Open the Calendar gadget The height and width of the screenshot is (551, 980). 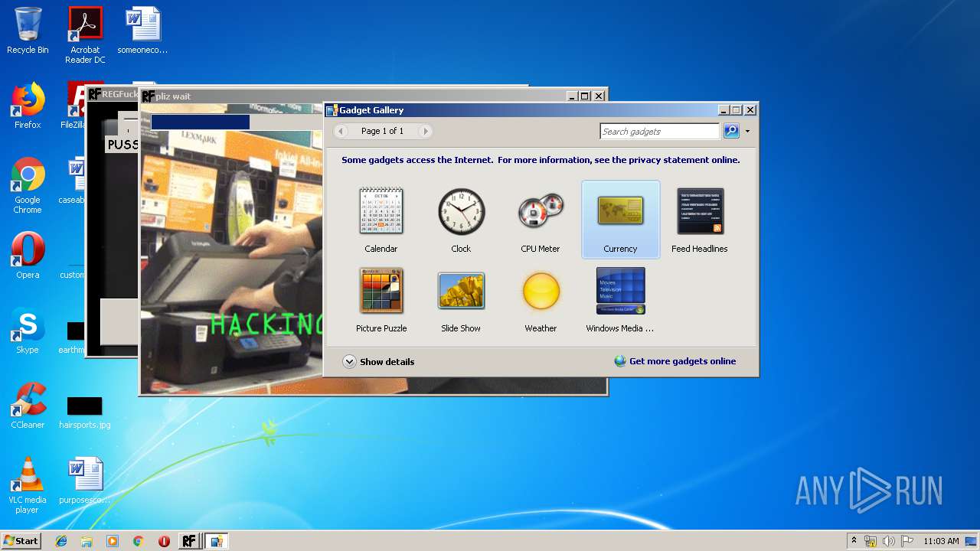[x=381, y=220]
